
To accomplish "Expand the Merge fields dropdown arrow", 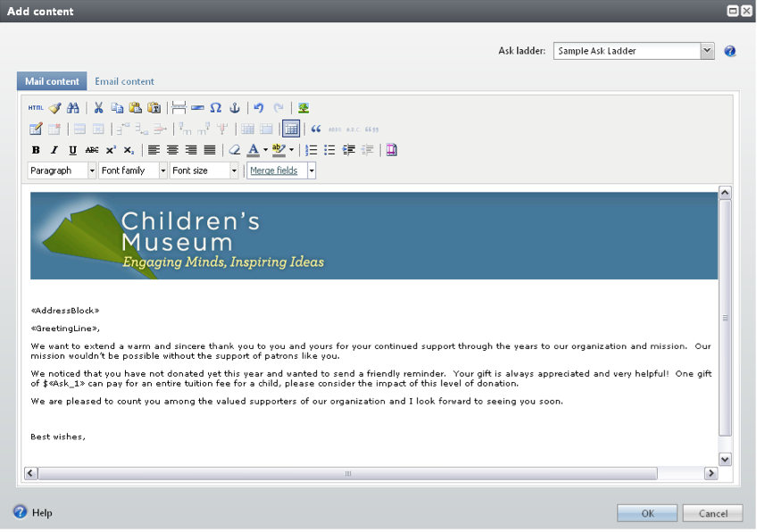I will click(312, 170).
